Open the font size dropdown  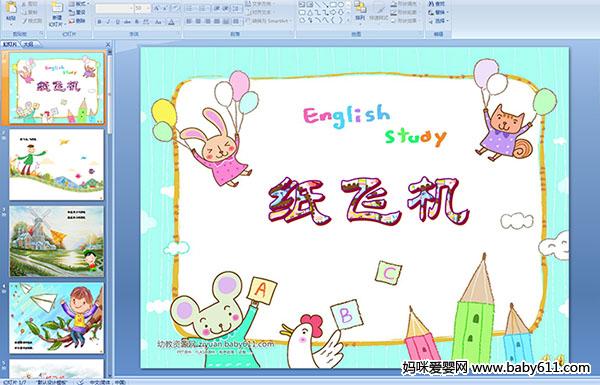(143, 8)
